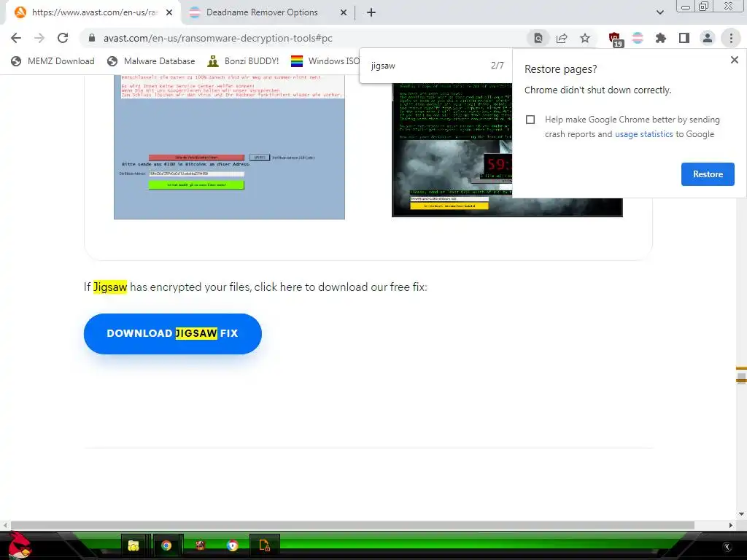Open a new tab with the plus button
747x560 pixels.
point(371,12)
